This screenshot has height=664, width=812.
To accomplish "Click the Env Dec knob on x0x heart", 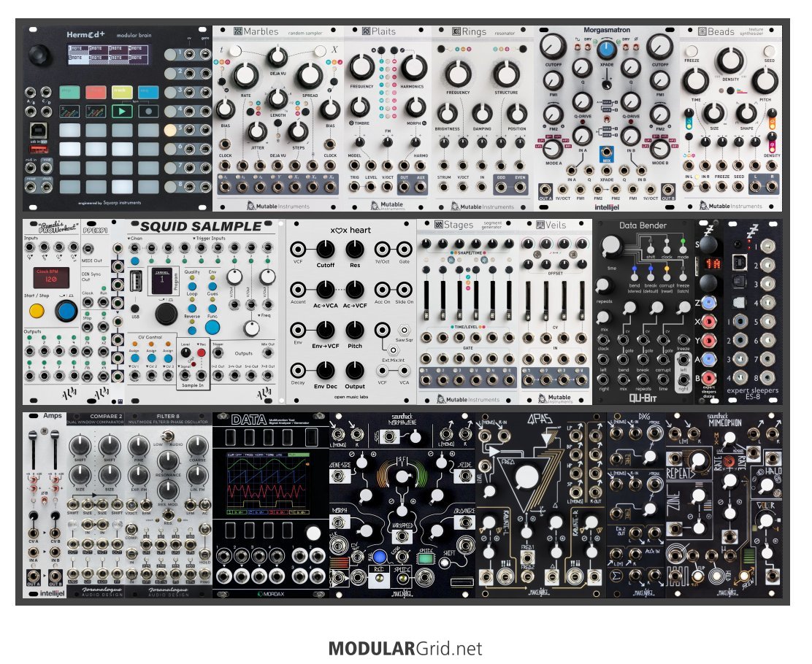I will tap(325, 371).
